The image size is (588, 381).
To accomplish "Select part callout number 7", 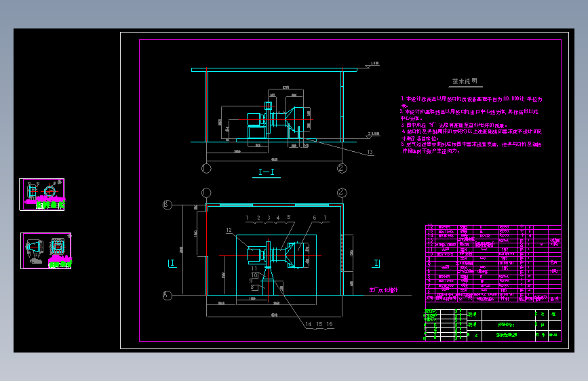I will [x=325, y=218].
